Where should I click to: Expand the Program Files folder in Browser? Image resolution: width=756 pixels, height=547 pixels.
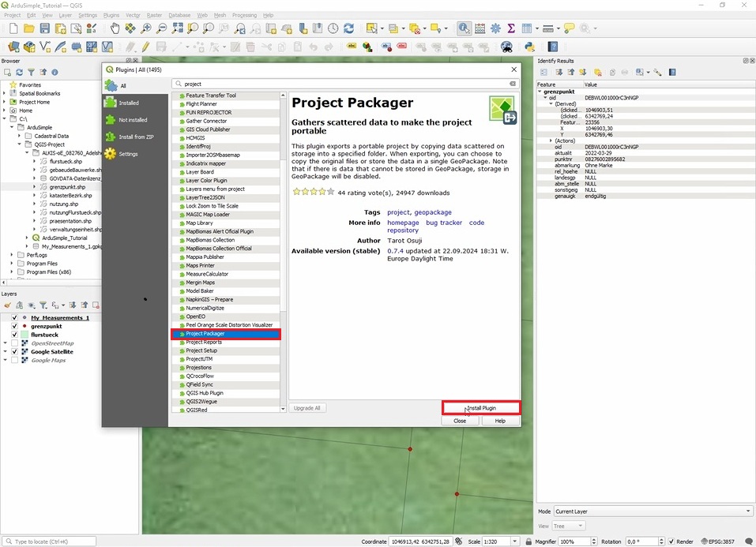(x=13, y=264)
